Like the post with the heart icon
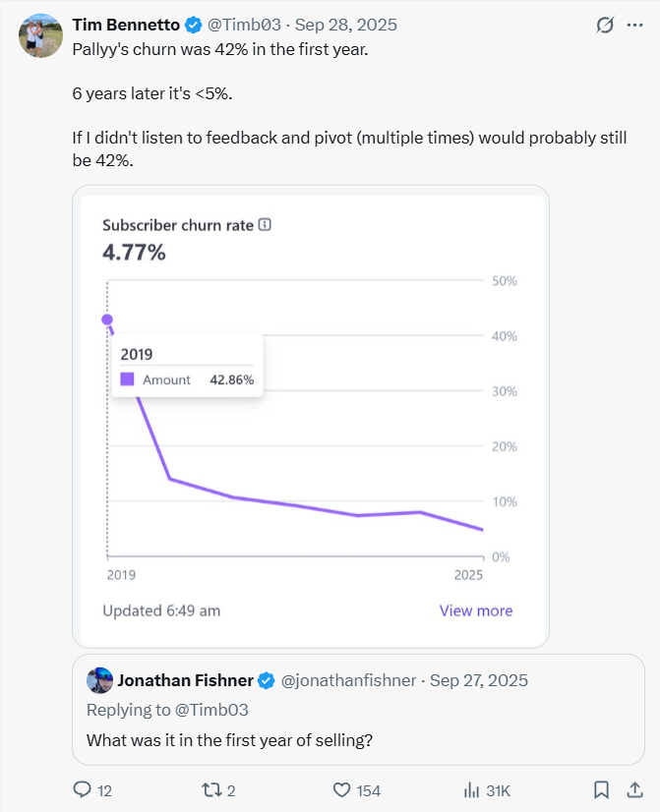 [x=342, y=789]
